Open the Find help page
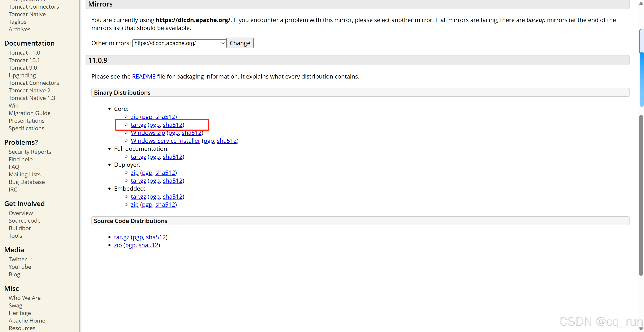This screenshot has width=644, height=332. 21,159
